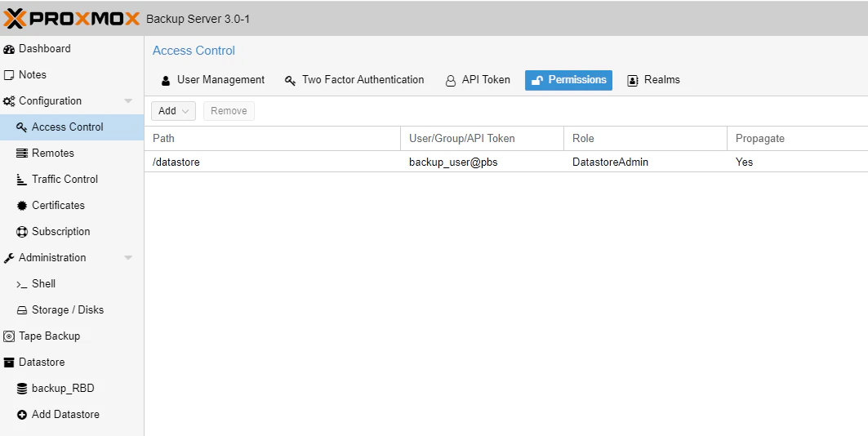Click the Remotes server icon
The height and width of the screenshot is (436, 868).
(21, 153)
